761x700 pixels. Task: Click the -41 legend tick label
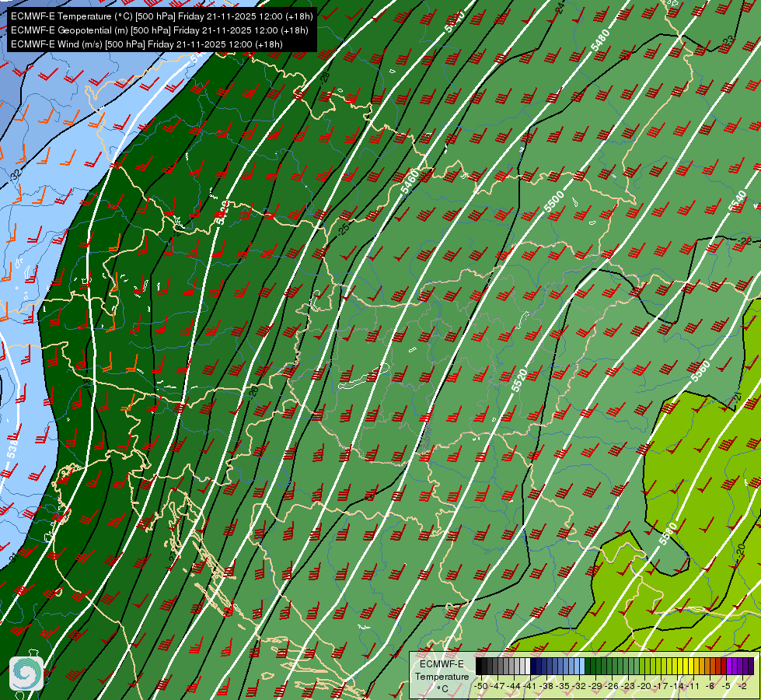[530, 686]
